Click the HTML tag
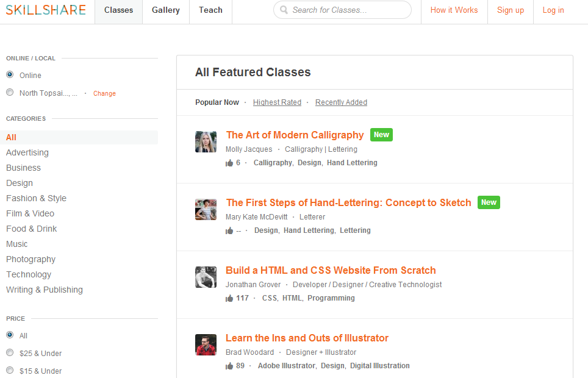Image resolution: width=588 pixels, height=378 pixels. point(292,298)
